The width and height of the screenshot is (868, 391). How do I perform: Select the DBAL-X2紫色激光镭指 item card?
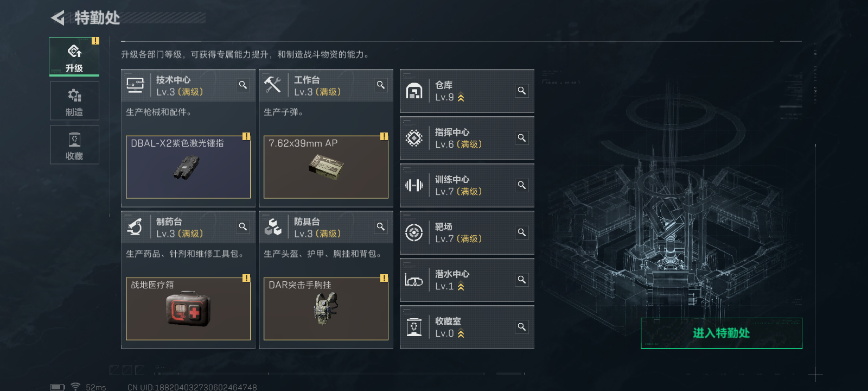tap(188, 167)
